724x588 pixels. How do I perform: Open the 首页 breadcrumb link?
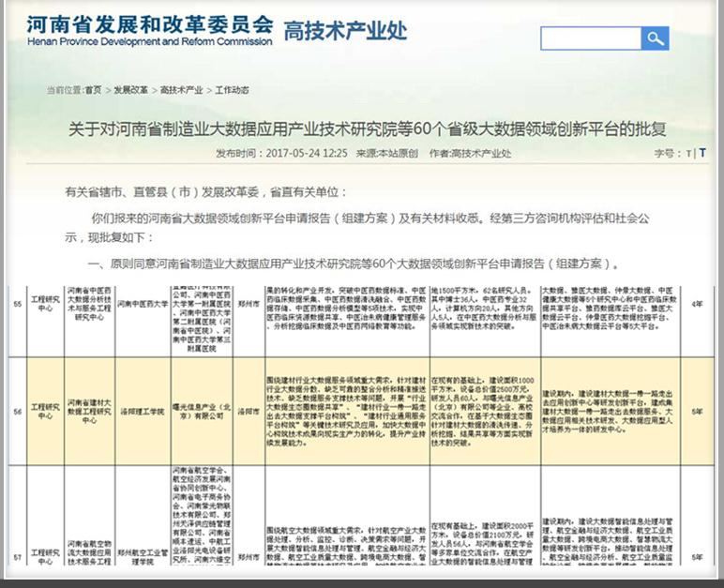[x=93, y=90]
